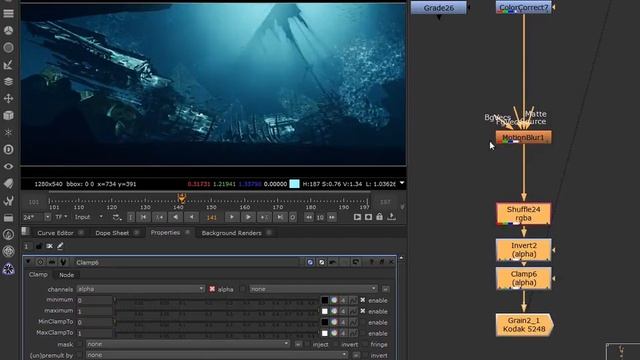Check the mask inject checkbox

point(307,344)
